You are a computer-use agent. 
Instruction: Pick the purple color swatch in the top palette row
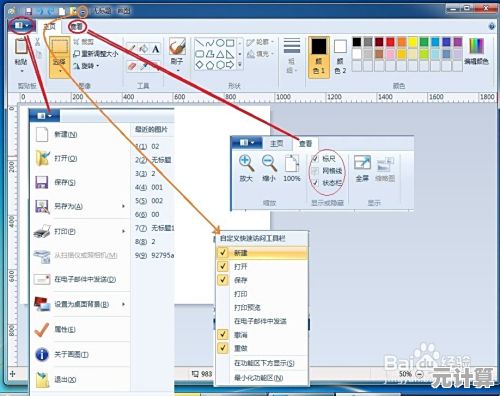click(458, 42)
